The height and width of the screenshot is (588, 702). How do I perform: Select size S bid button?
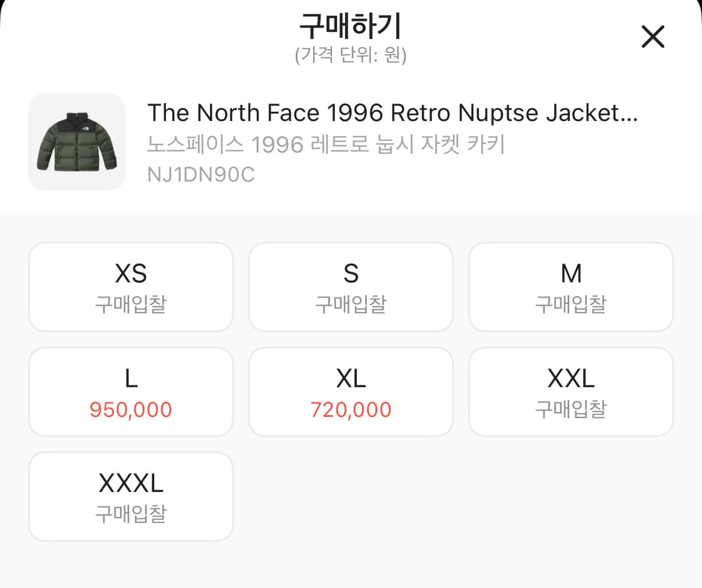coord(351,287)
